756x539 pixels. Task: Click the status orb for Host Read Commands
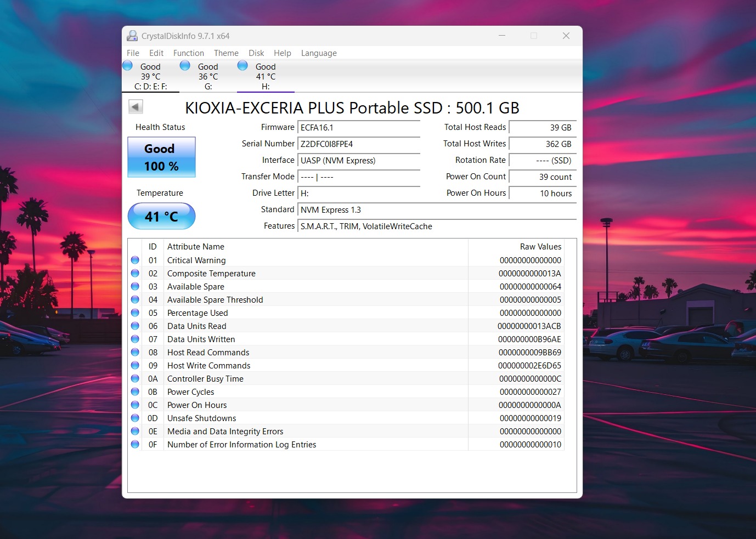point(135,352)
